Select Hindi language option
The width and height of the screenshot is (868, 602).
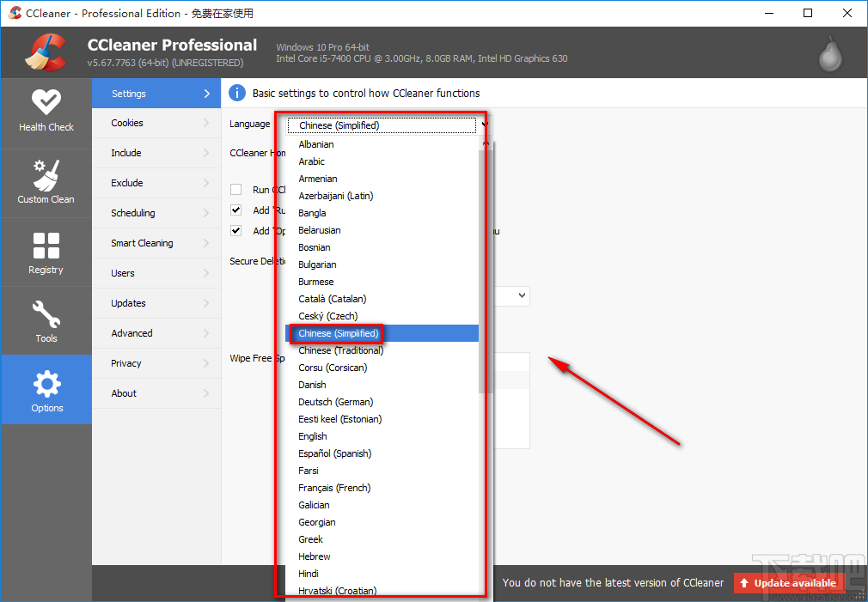[x=382, y=573]
